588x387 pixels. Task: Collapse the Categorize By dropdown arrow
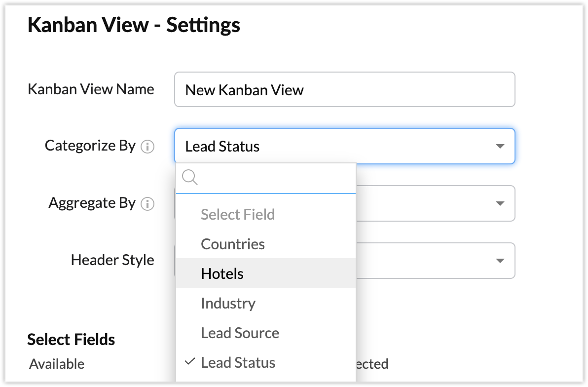click(x=500, y=147)
